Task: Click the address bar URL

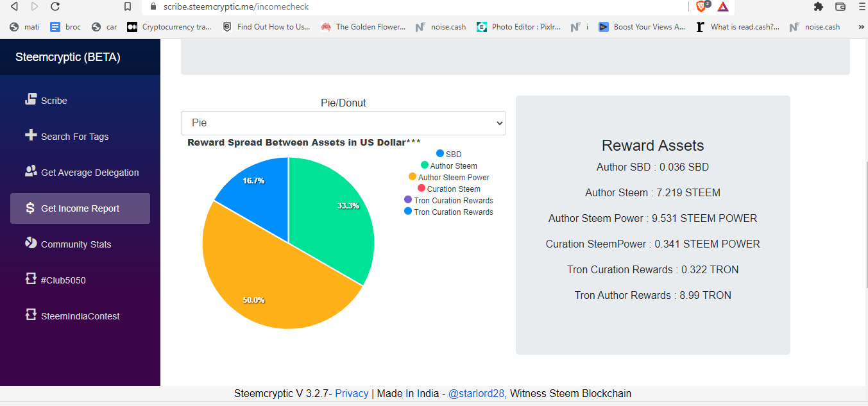Action: [236, 7]
